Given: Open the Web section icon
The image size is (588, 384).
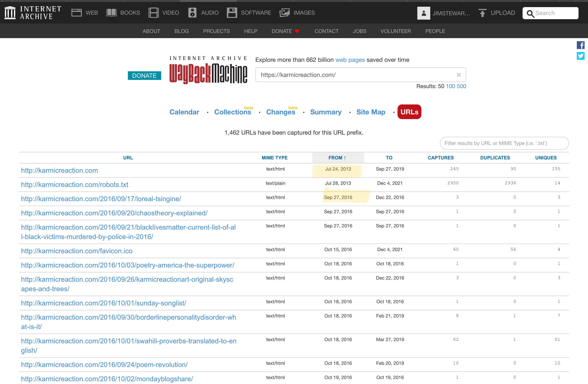Looking at the screenshot, I should [x=76, y=13].
